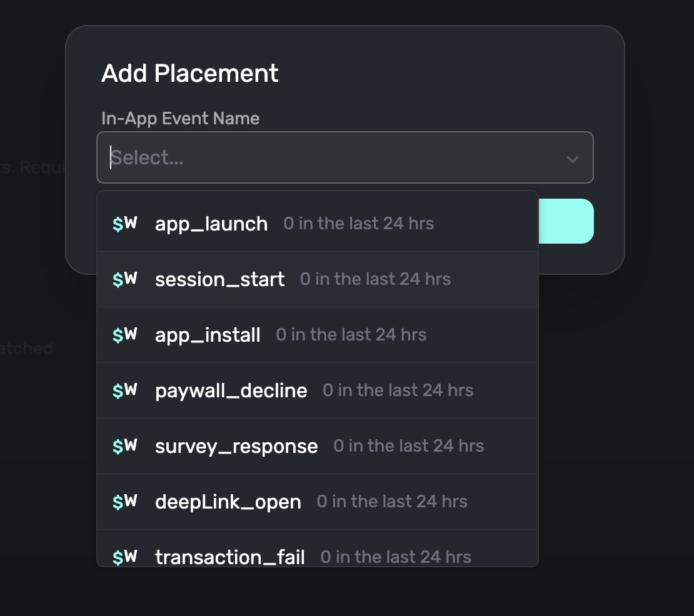This screenshot has height=616, width=694.
Task: Click the teal button behind the dropdown
Action: (566, 221)
